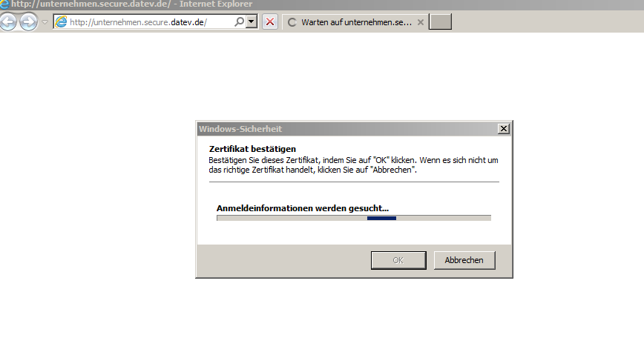Close the 'Warten auf unternehmen.se...' tab

pyautogui.click(x=421, y=22)
